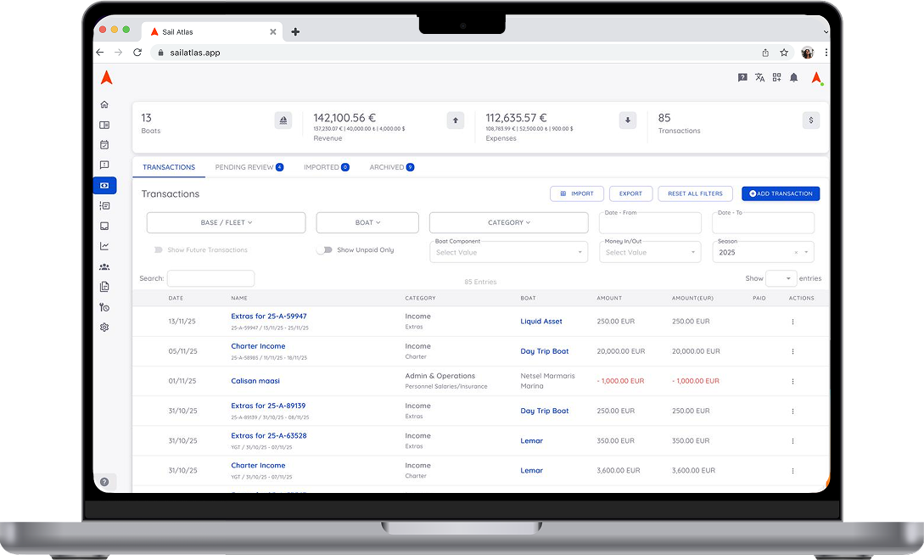Switch to the Pending Review tab
This screenshot has height=560, width=924.
pos(249,167)
